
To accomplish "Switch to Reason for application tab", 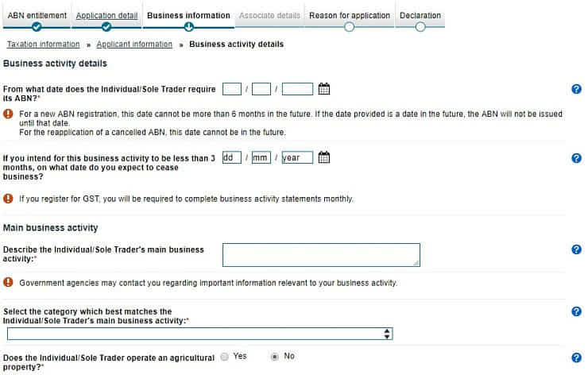I will [349, 15].
